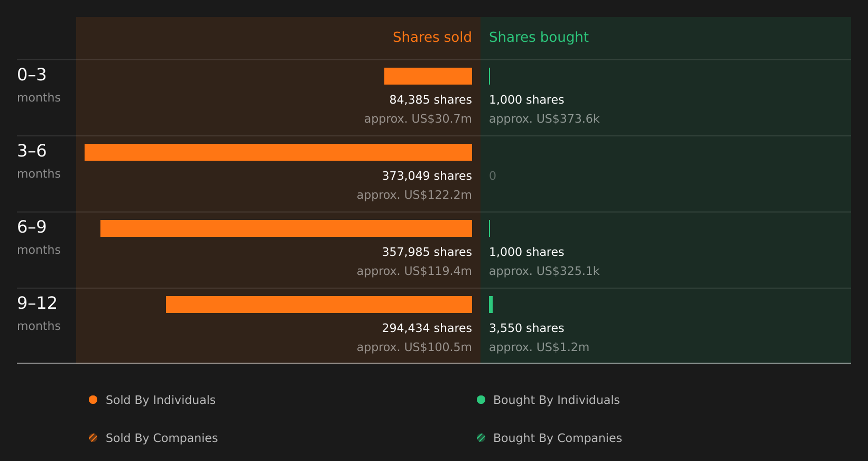The image size is (868, 461).
Task: Click the green bought bar for 6–9 months
Action: tap(490, 228)
